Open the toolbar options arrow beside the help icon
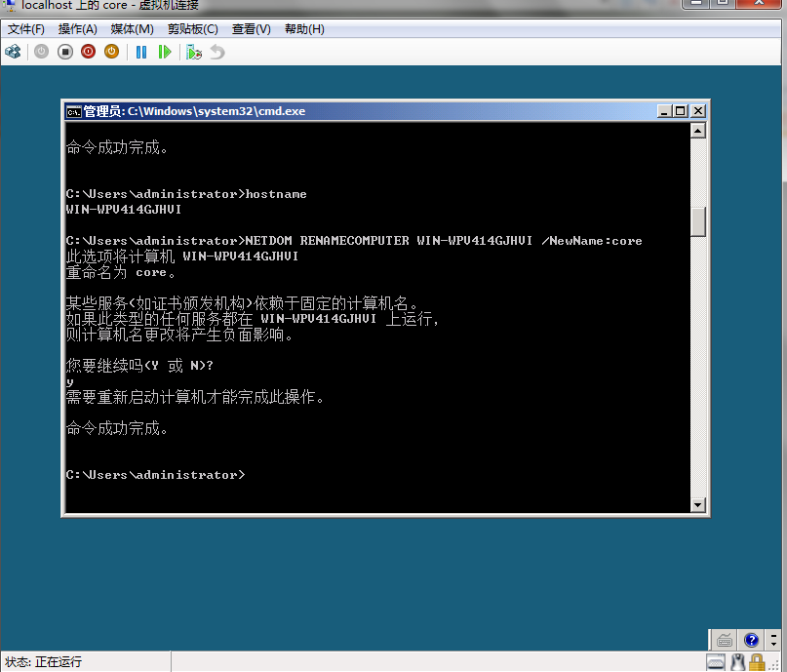 click(x=773, y=640)
